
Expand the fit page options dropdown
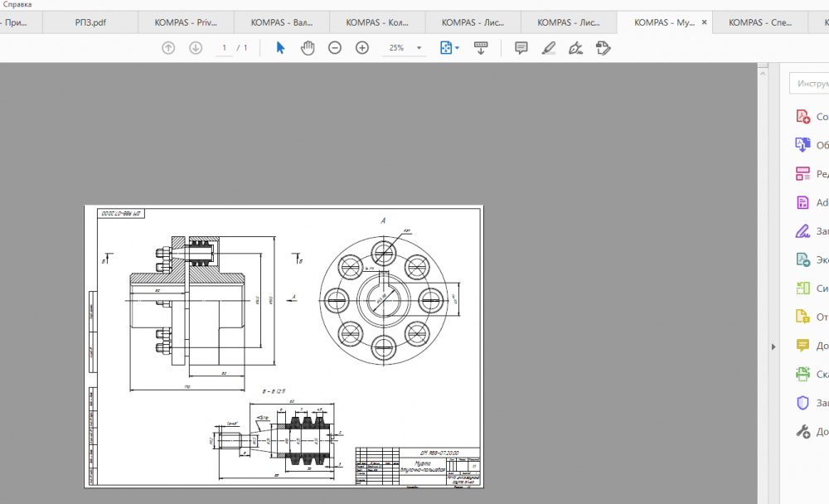(x=457, y=48)
